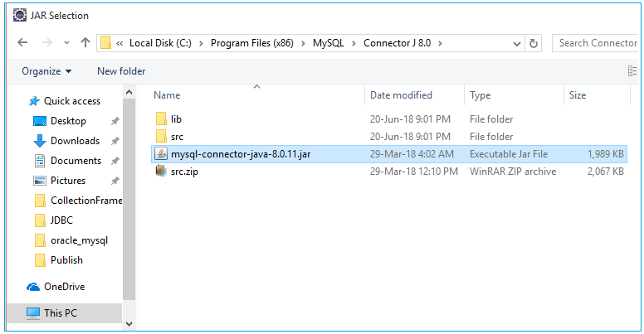
Task: Expand chevron after MySQL breadcrumb
Action: pos(354,43)
